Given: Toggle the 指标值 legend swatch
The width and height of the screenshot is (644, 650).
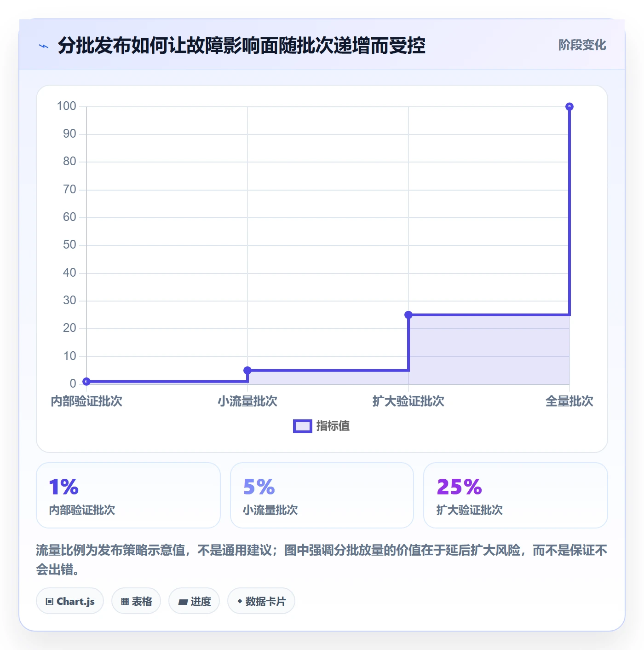Looking at the screenshot, I should click(303, 426).
